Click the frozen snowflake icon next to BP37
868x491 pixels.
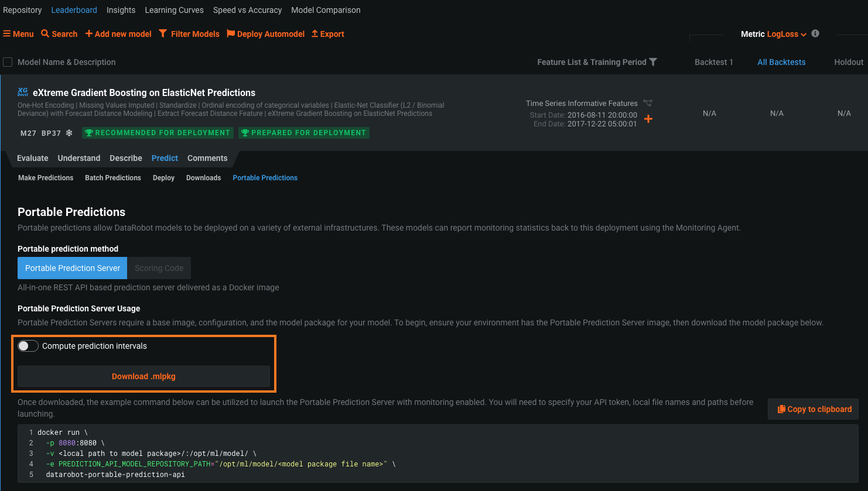(69, 133)
